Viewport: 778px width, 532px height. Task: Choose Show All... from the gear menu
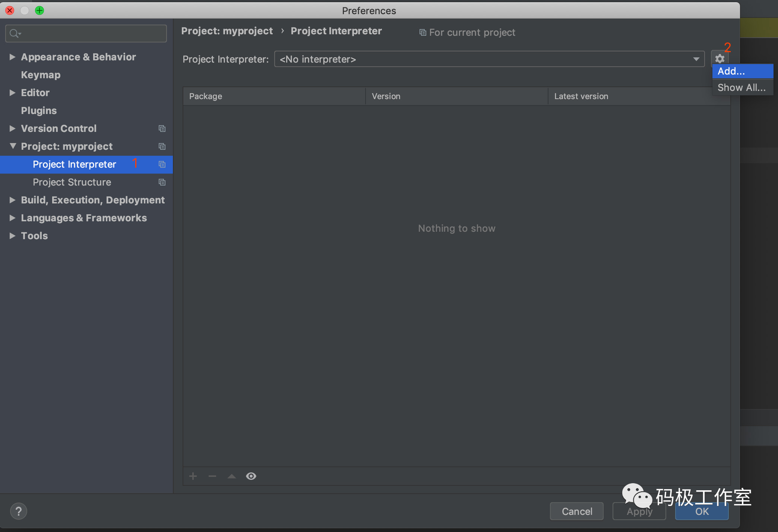coord(741,88)
